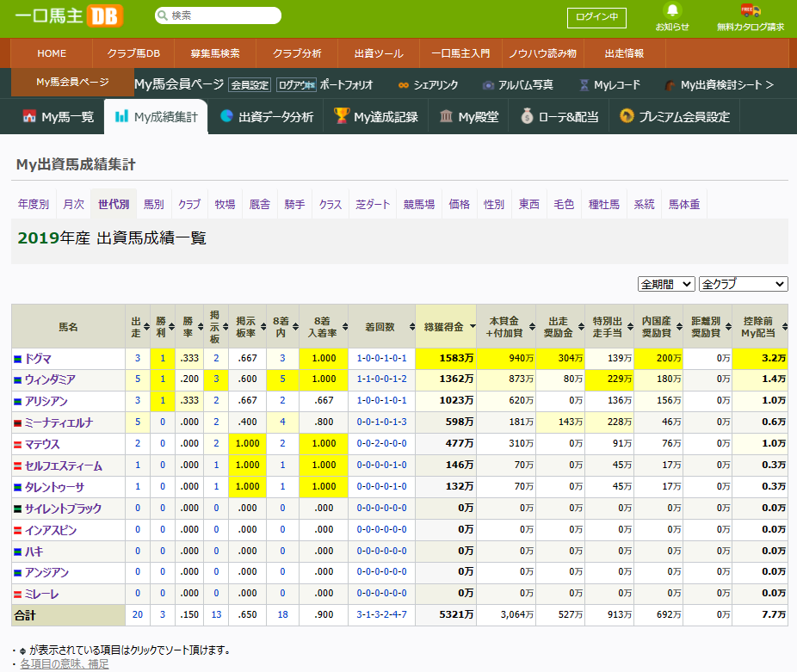Open horse page for ウィンダミア
The width and height of the screenshot is (797, 672).
point(50,380)
